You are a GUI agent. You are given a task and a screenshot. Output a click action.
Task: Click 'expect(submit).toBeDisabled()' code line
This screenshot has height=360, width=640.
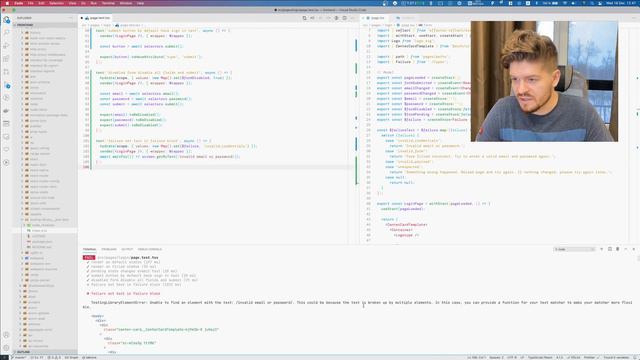coord(131,125)
